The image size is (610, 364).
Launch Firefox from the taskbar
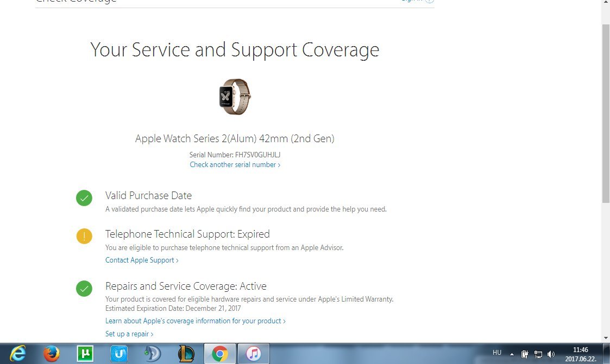[52, 354]
